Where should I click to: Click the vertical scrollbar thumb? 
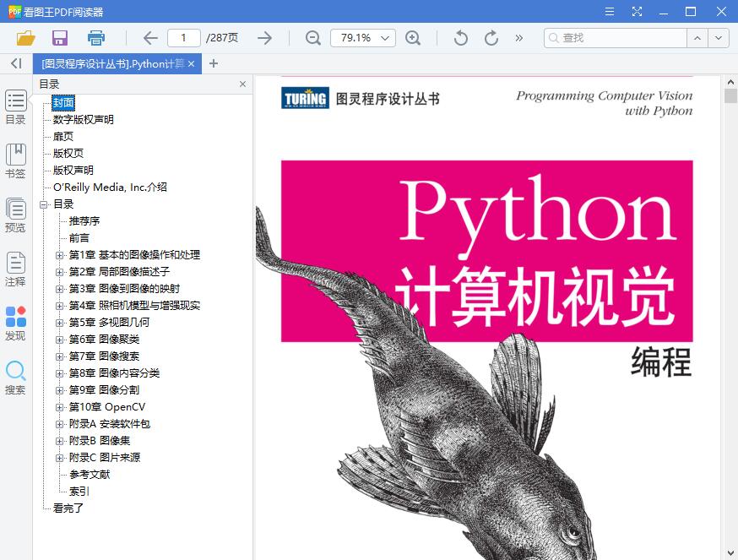point(730,95)
